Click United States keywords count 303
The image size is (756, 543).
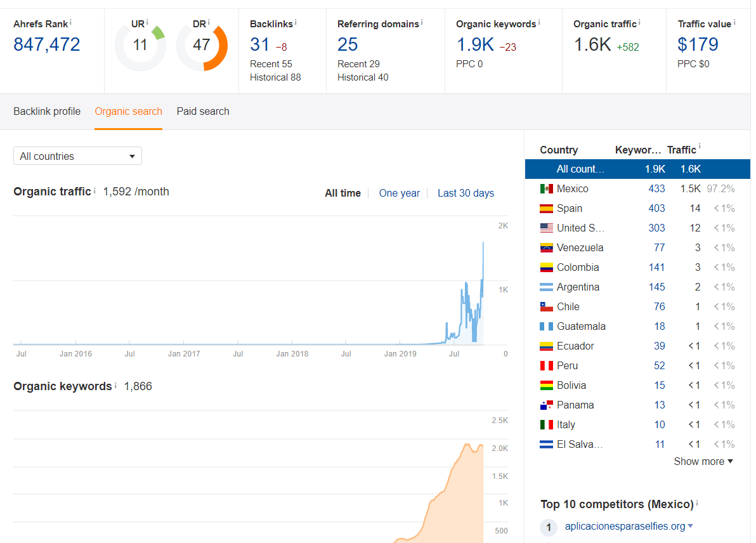click(x=656, y=228)
